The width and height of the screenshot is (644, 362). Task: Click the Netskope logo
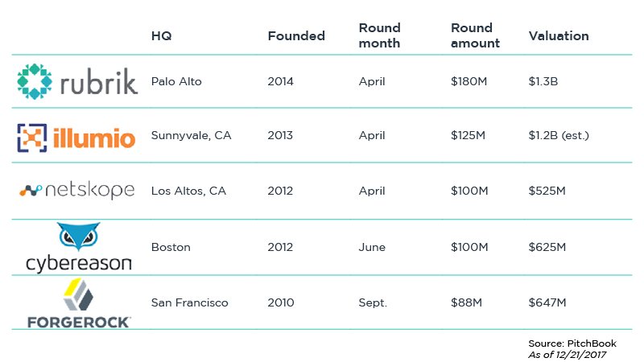point(76,190)
